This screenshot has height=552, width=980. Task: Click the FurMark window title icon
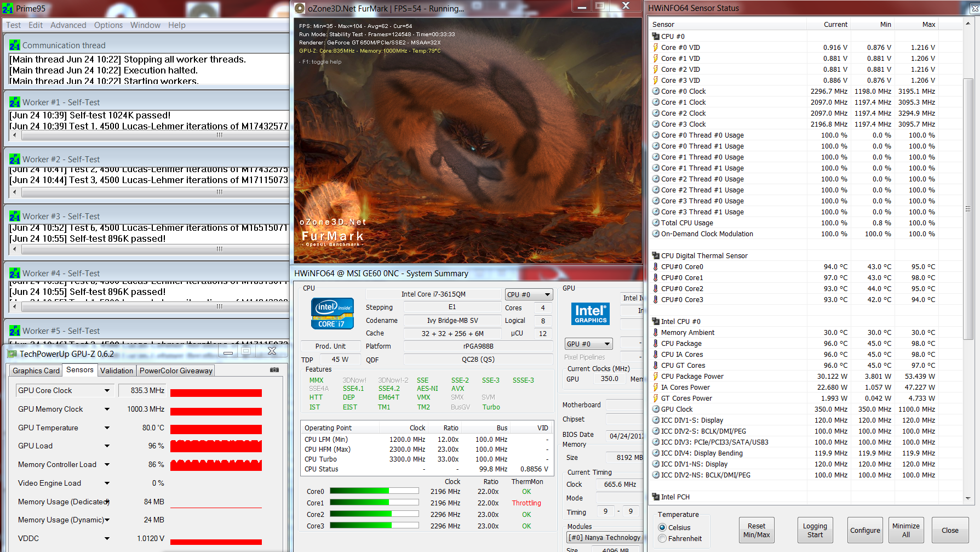tap(300, 8)
